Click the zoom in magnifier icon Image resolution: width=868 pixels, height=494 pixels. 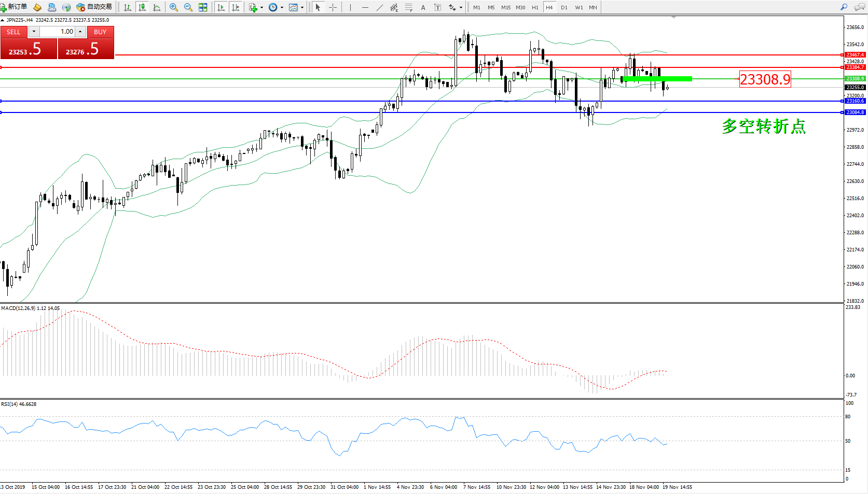coord(174,7)
